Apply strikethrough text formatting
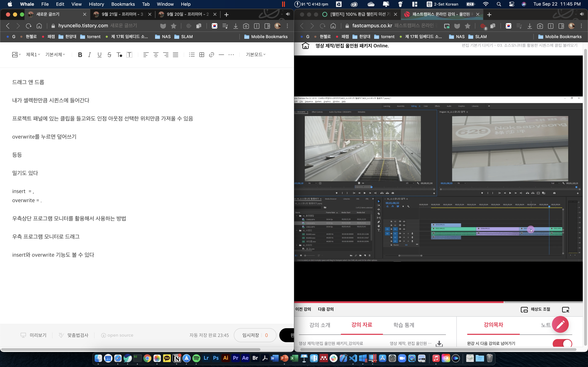The image size is (588, 367). point(109,55)
